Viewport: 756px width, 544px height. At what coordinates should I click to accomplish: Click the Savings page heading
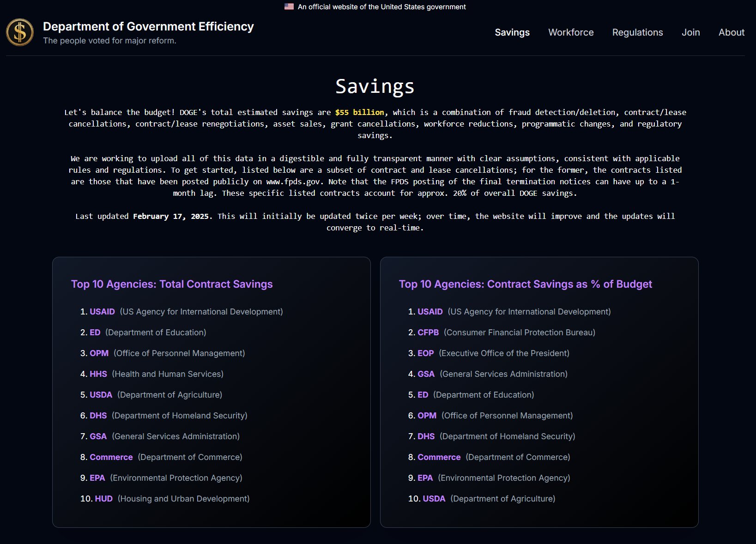pyautogui.click(x=375, y=86)
